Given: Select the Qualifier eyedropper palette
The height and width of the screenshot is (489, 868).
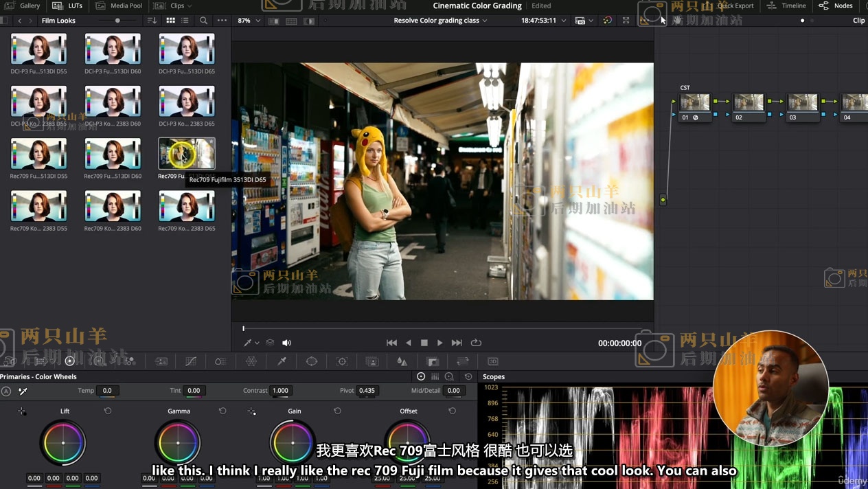Looking at the screenshot, I should click(x=282, y=361).
